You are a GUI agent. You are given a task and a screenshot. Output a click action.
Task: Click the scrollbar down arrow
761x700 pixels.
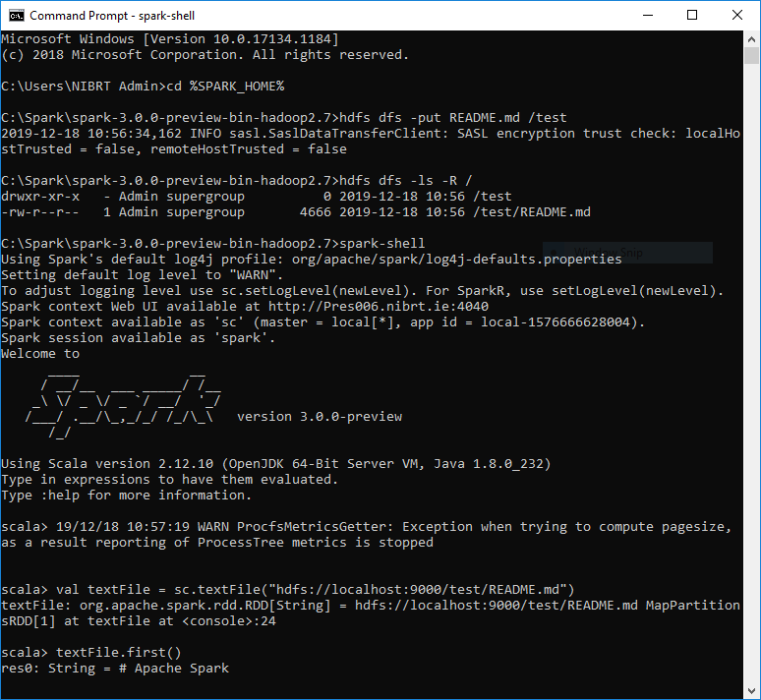click(x=752, y=691)
